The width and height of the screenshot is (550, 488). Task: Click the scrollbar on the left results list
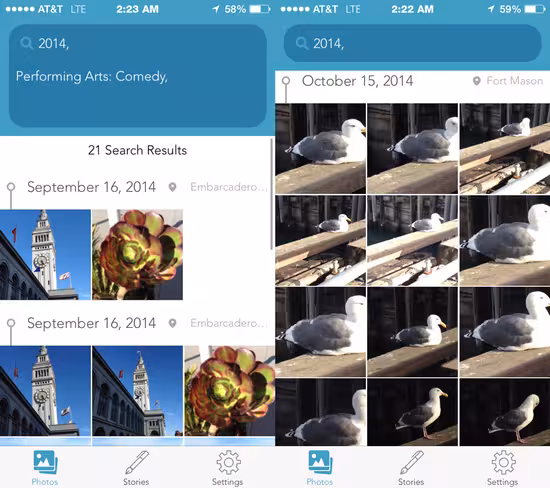tap(271, 194)
